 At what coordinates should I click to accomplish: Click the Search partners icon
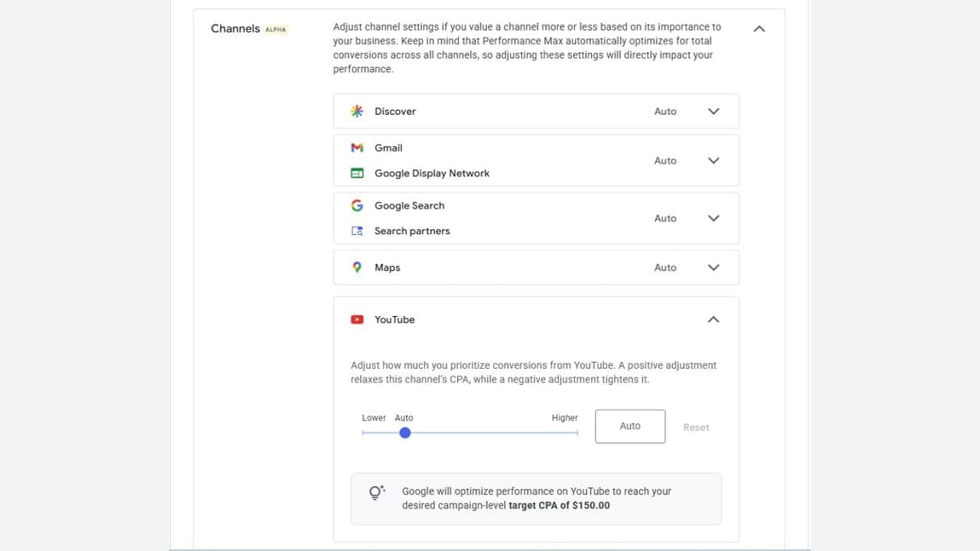(357, 230)
